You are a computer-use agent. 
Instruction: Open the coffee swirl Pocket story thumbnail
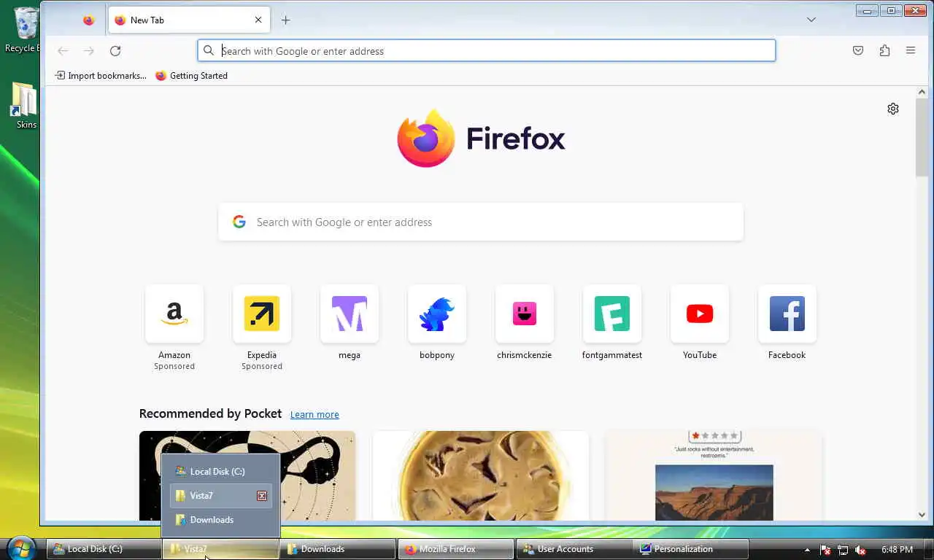(x=481, y=475)
